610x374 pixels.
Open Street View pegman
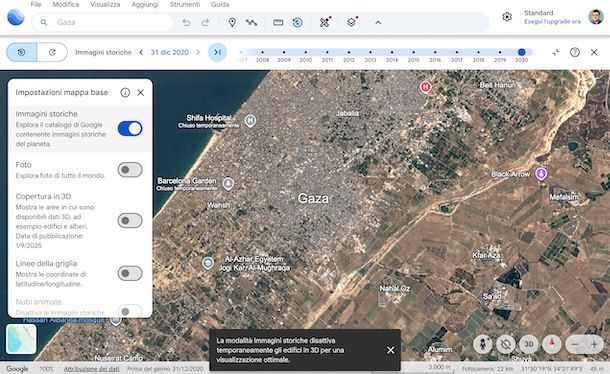click(x=483, y=344)
